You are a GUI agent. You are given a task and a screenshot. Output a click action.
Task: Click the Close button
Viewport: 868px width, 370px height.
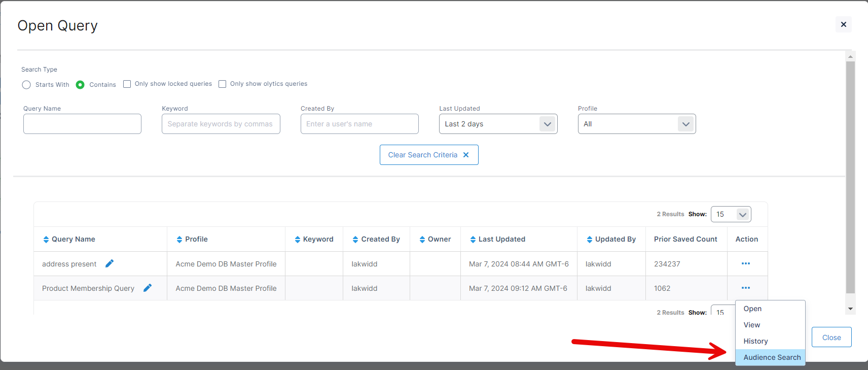point(831,338)
